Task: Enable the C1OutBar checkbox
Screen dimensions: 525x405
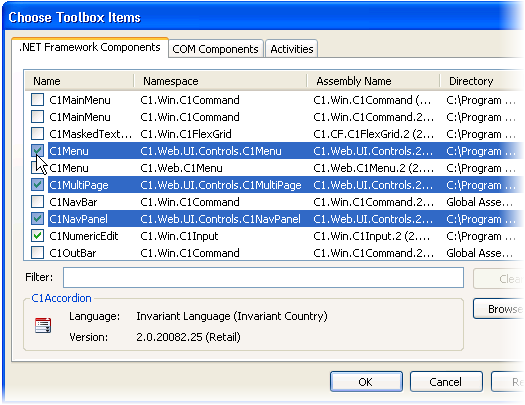Action: [37, 253]
